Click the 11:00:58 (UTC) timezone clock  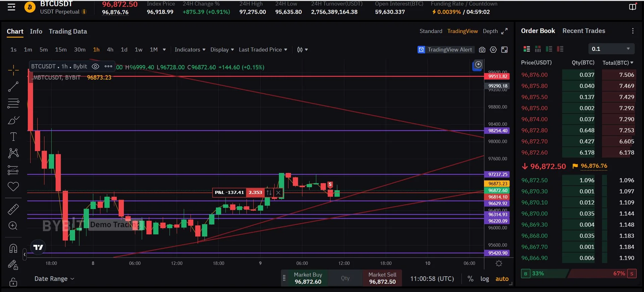432,279
